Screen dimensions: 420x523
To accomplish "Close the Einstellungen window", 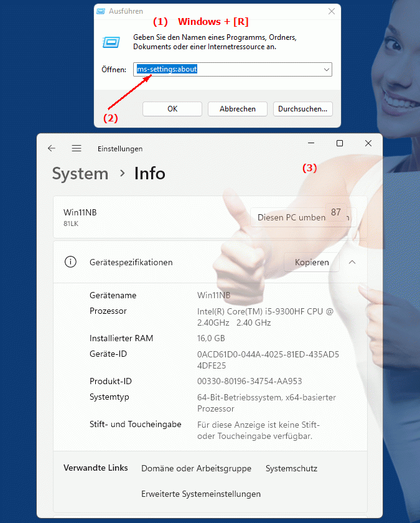I will tap(368, 143).
